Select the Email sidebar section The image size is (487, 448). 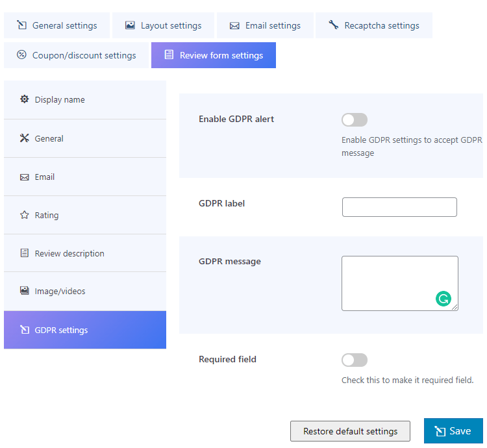[x=85, y=177]
